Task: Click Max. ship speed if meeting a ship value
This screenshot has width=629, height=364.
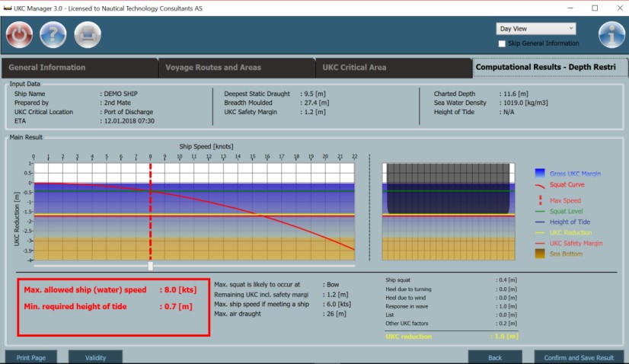Action: pyautogui.click(x=339, y=304)
